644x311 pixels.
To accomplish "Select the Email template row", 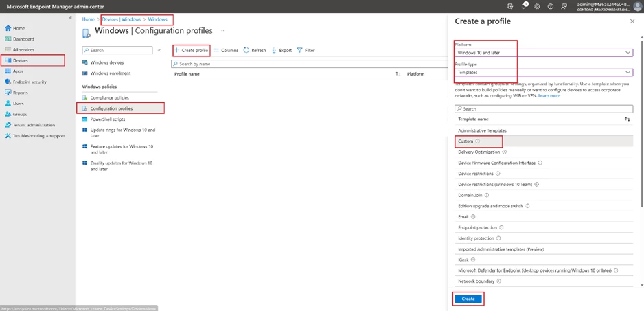I will click(544, 216).
